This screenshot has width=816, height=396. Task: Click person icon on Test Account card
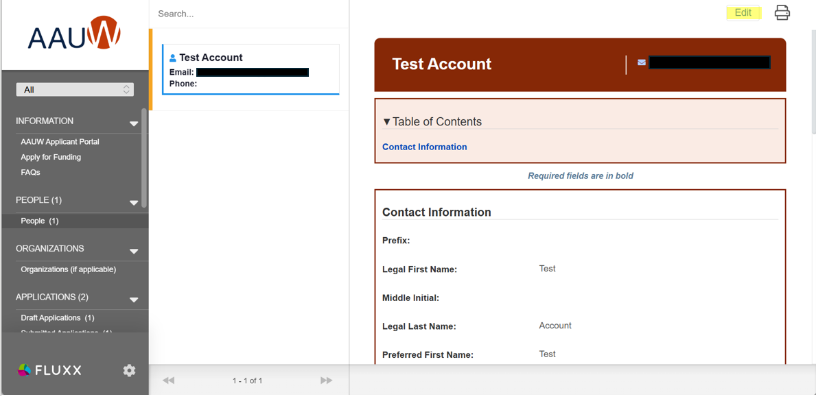coord(173,58)
